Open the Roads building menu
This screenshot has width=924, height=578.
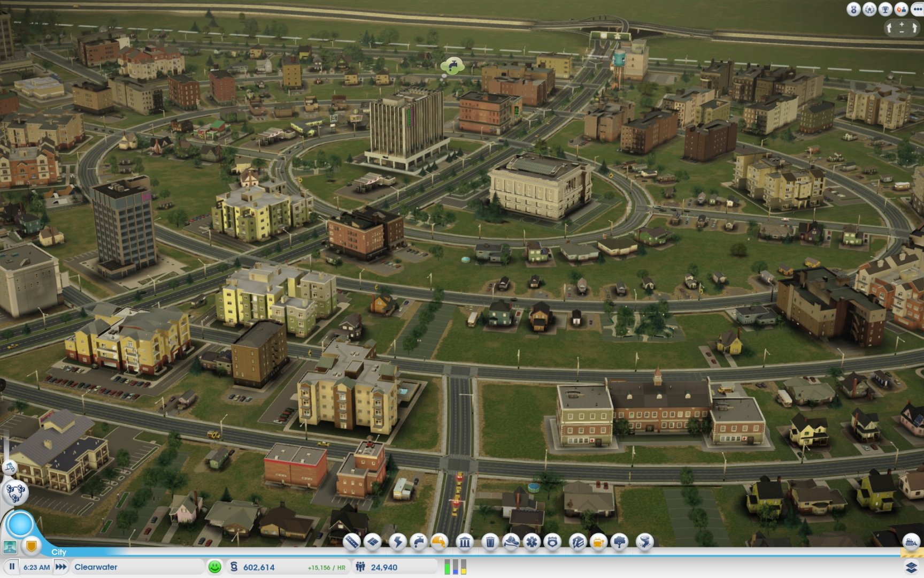(x=351, y=542)
